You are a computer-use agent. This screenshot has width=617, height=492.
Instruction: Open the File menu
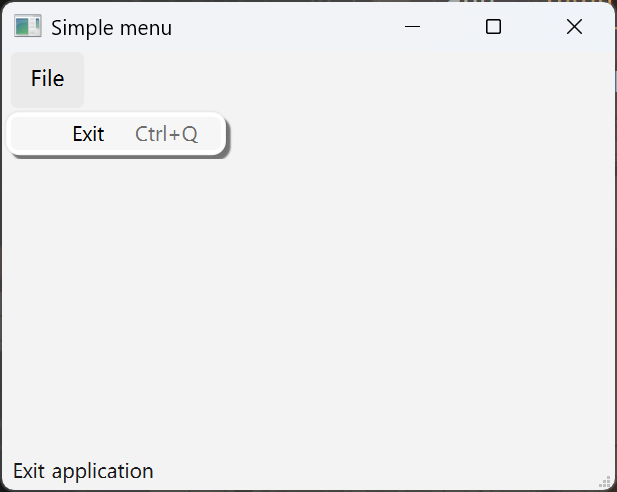coord(47,79)
